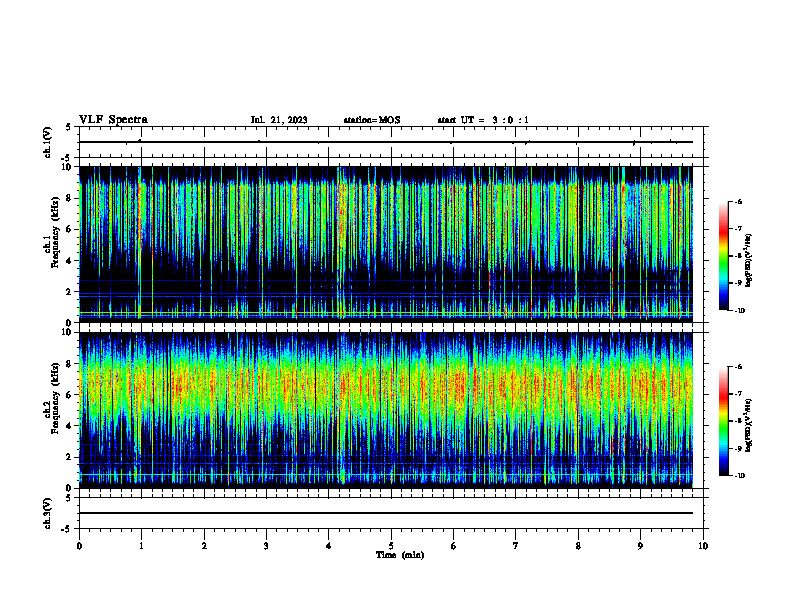Click the ch.1 colorbar "log(PSD)" unit label
The height and width of the screenshot is (612, 792).
coord(749,261)
